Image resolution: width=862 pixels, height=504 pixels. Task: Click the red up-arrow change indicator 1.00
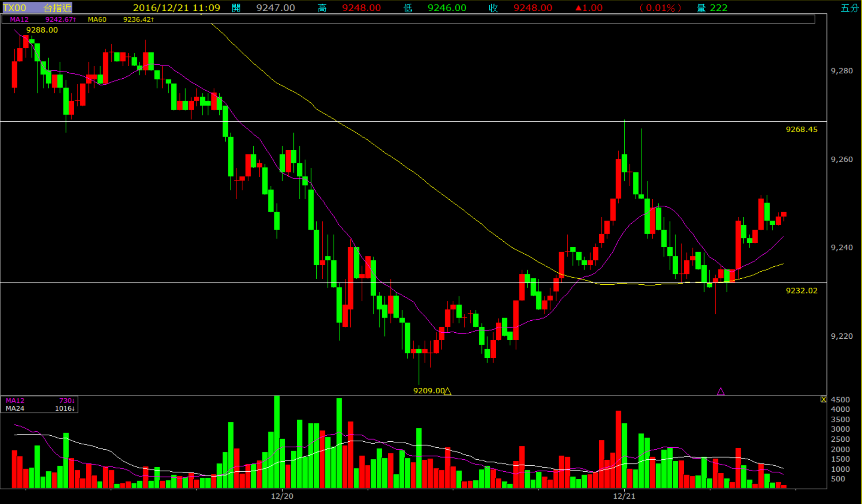pyautogui.click(x=589, y=8)
